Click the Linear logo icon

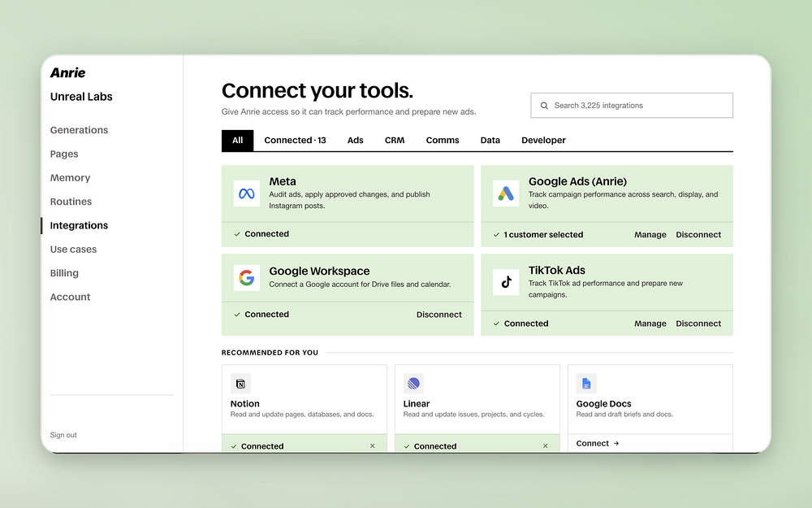tap(413, 384)
